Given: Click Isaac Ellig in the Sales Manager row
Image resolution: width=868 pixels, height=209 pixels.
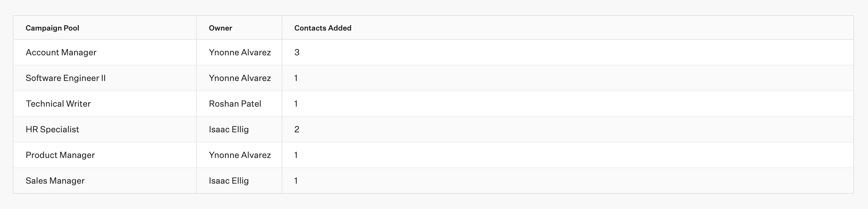Looking at the screenshot, I should [228, 180].
